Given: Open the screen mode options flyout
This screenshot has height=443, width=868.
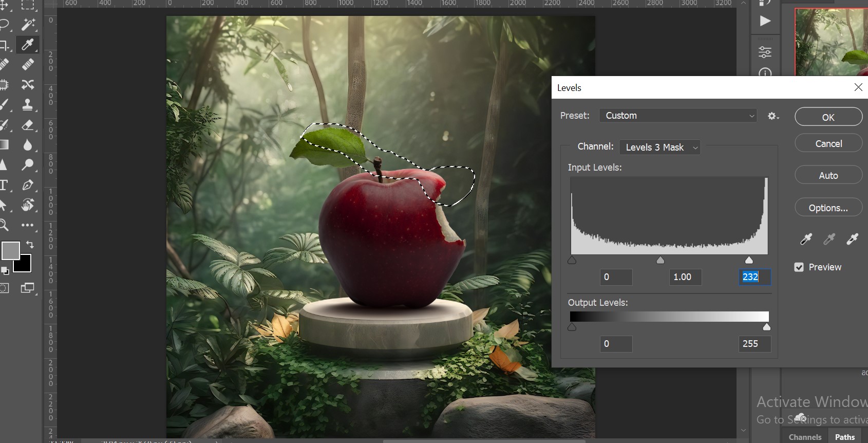Looking at the screenshot, I should coord(28,288).
